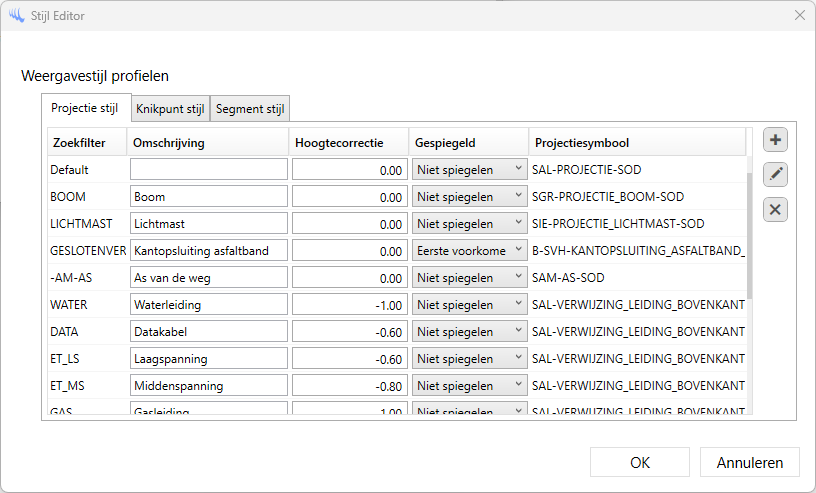Image resolution: width=816 pixels, height=493 pixels.
Task: Click the pencil edit icon
Action: pyautogui.click(x=775, y=174)
